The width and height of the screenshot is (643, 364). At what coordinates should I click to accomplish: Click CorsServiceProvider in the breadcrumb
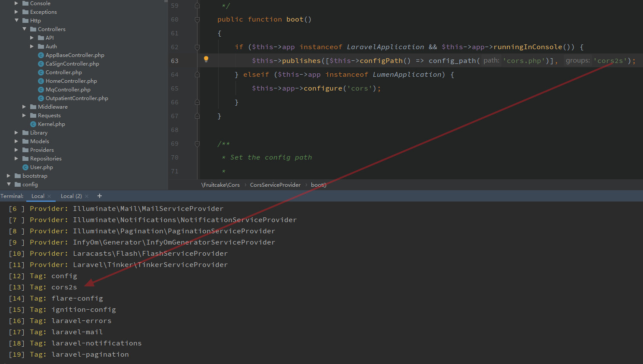coord(275,185)
